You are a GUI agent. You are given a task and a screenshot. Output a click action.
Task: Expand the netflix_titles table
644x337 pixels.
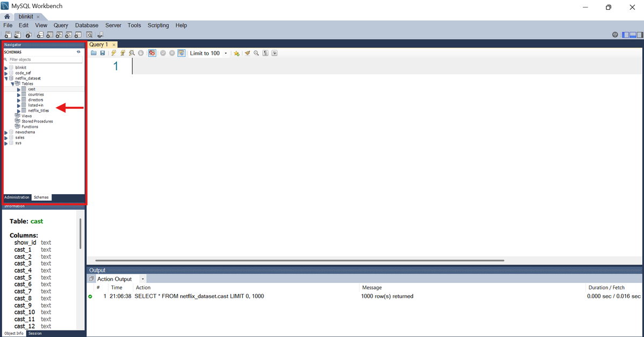18,111
